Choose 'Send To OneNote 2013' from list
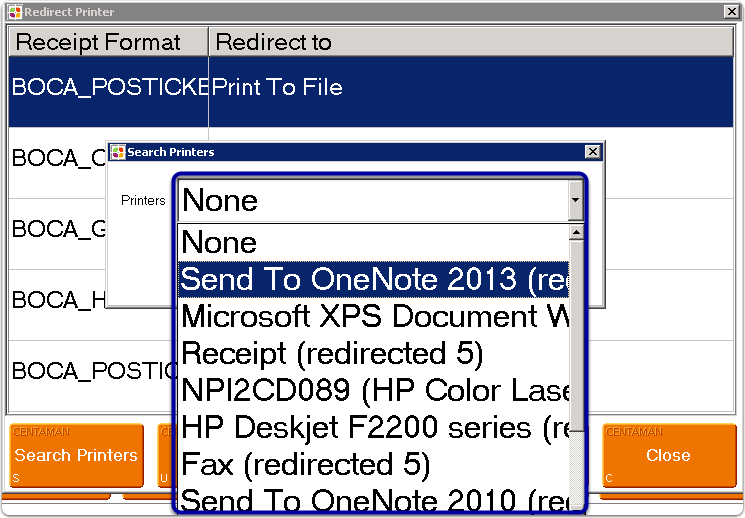The image size is (745, 518). pos(373,279)
